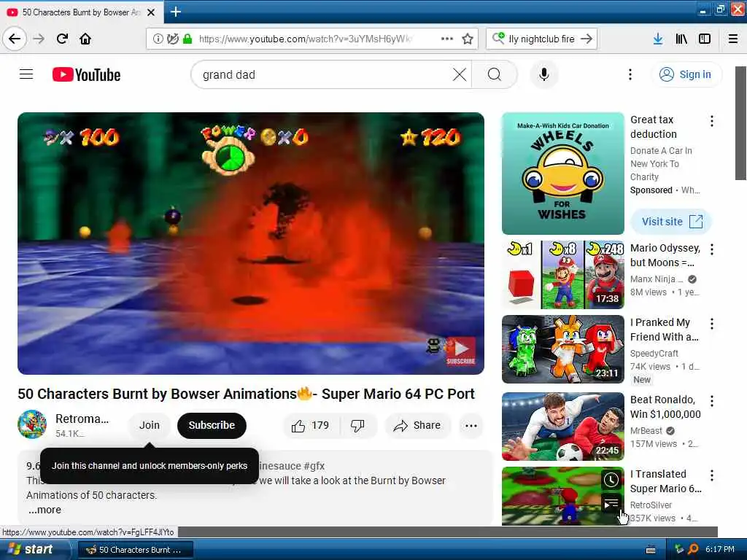Search with your voice microphone icon
Screen dimensions: 747x560
coord(543,74)
